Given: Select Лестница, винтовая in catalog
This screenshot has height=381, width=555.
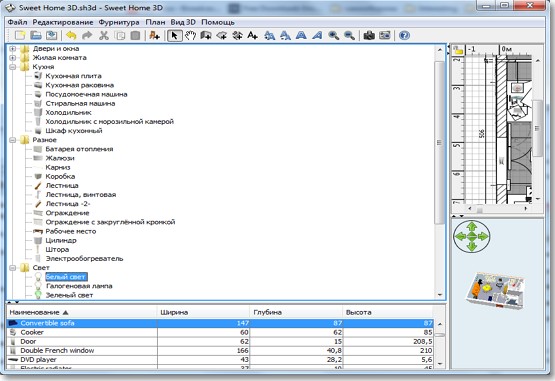Looking at the screenshot, I should click(81, 195).
